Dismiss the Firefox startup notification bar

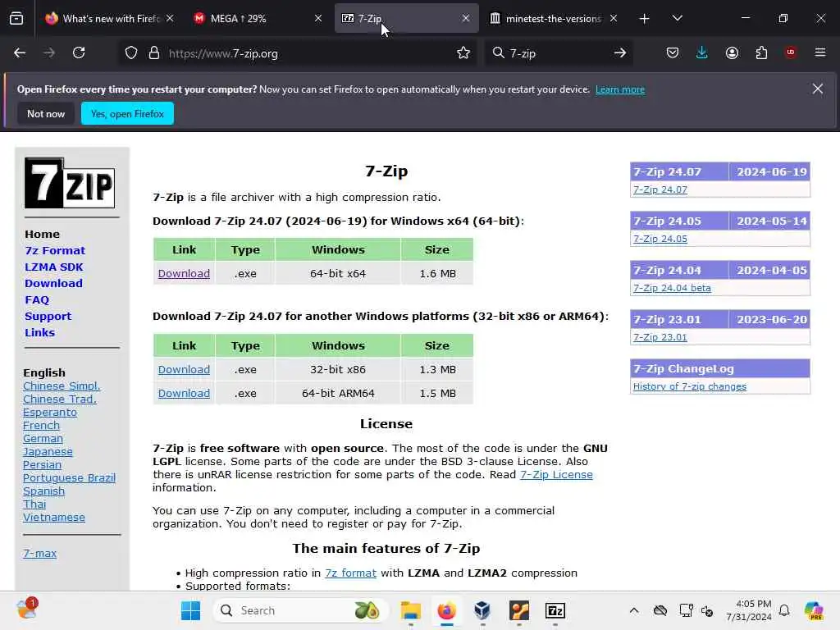[818, 89]
